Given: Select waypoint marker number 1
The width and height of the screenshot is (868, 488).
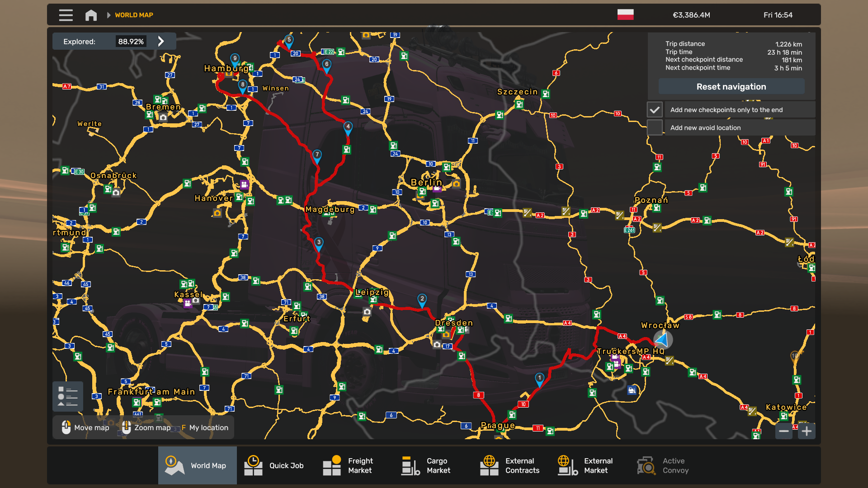Looking at the screenshot, I should tap(539, 379).
